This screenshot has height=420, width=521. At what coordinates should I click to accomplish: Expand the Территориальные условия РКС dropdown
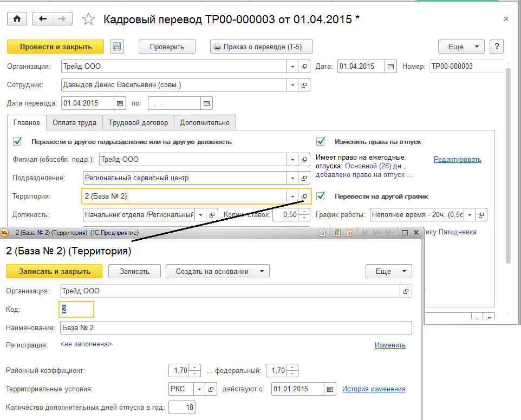pyautogui.click(x=199, y=389)
